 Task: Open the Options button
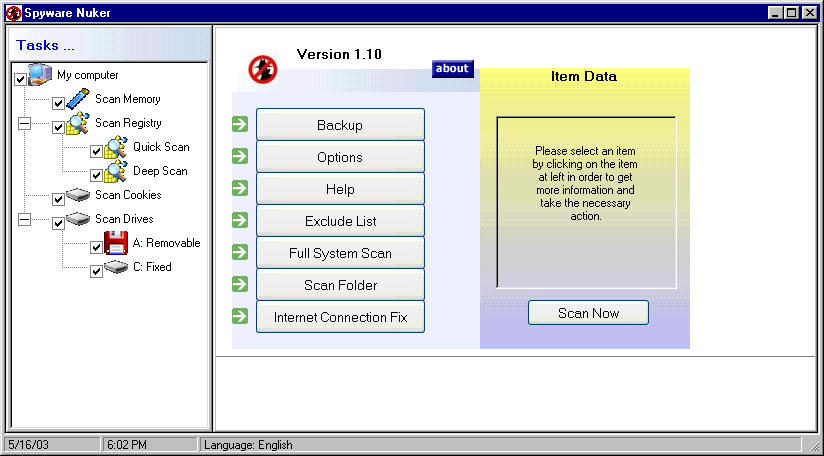340,157
